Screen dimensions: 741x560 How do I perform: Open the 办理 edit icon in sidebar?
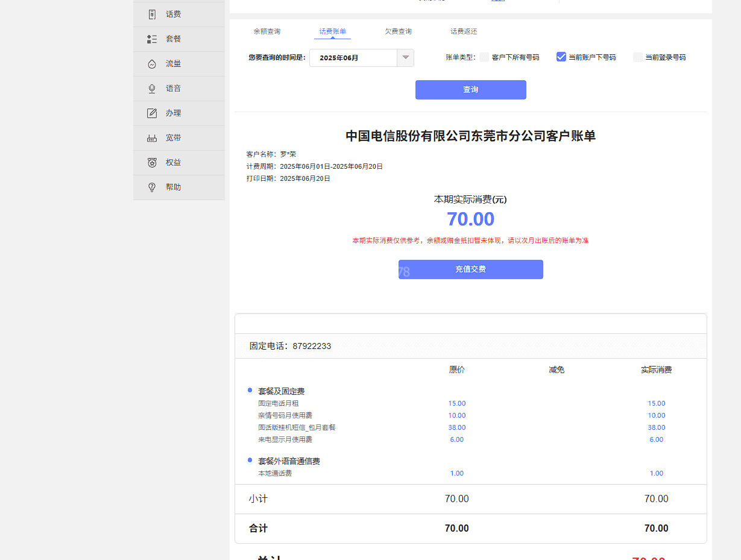152,113
